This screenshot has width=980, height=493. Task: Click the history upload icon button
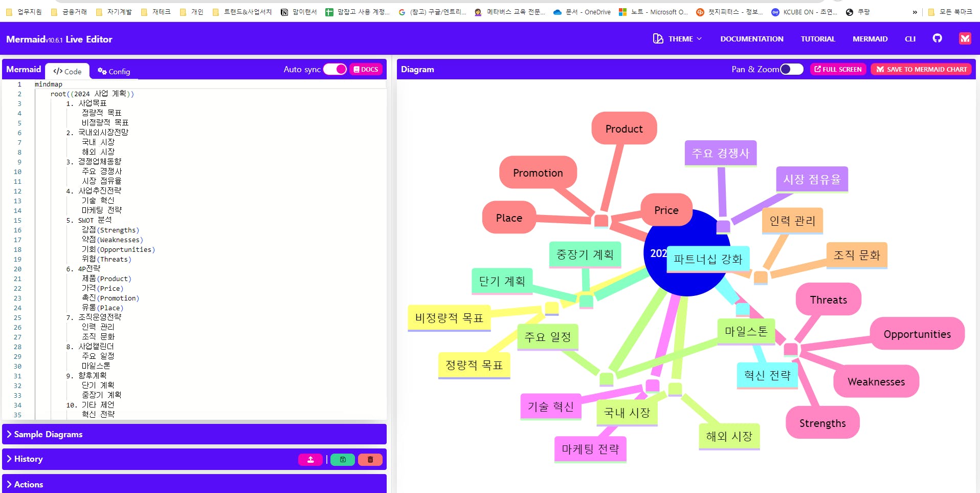[x=310, y=460]
